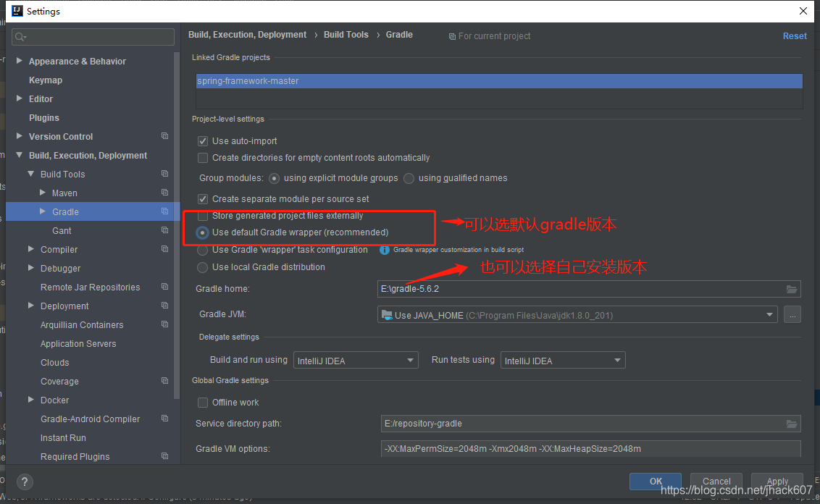The image size is (820, 504).
Task: Click project-scope icon next to Gradle
Action: click(164, 211)
